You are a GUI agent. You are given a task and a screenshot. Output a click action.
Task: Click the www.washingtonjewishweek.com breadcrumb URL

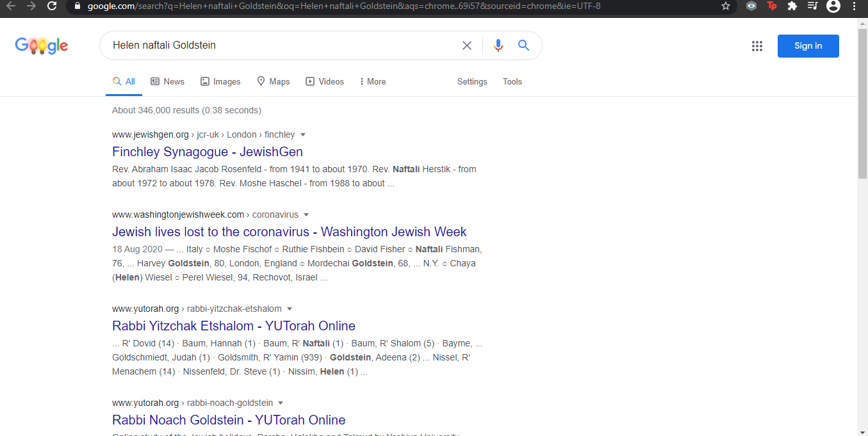click(178, 215)
